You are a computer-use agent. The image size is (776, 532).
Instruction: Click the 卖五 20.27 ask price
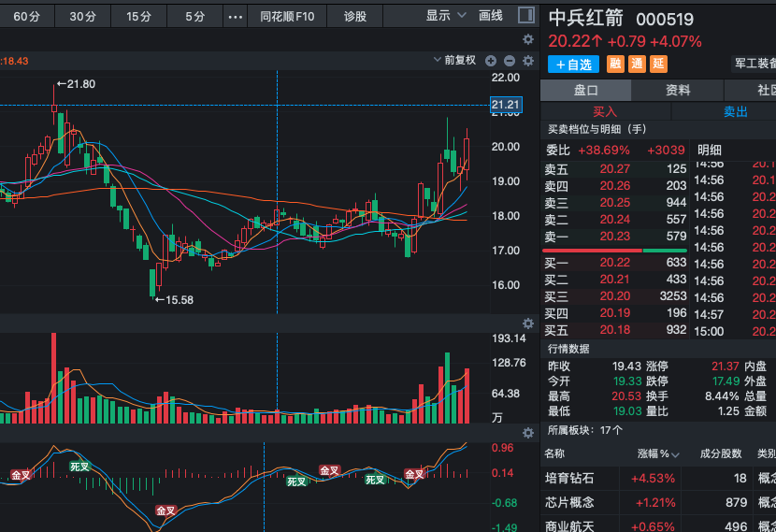[614, 169]
